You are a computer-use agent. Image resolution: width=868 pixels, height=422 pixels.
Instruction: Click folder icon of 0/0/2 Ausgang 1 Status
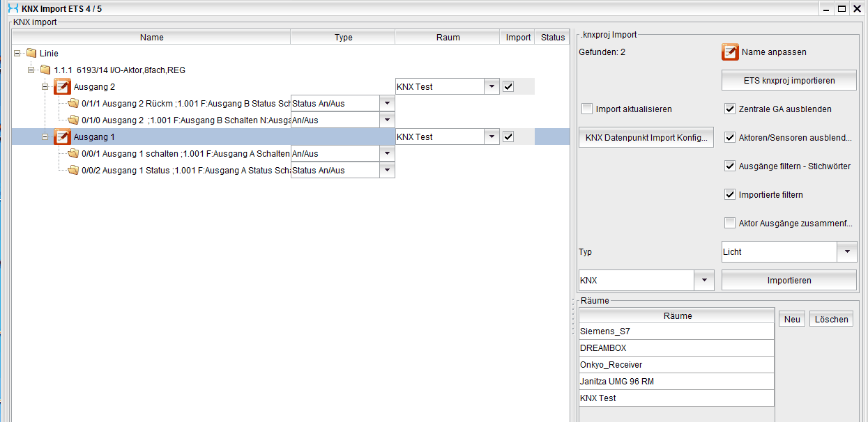pos(73,170)
